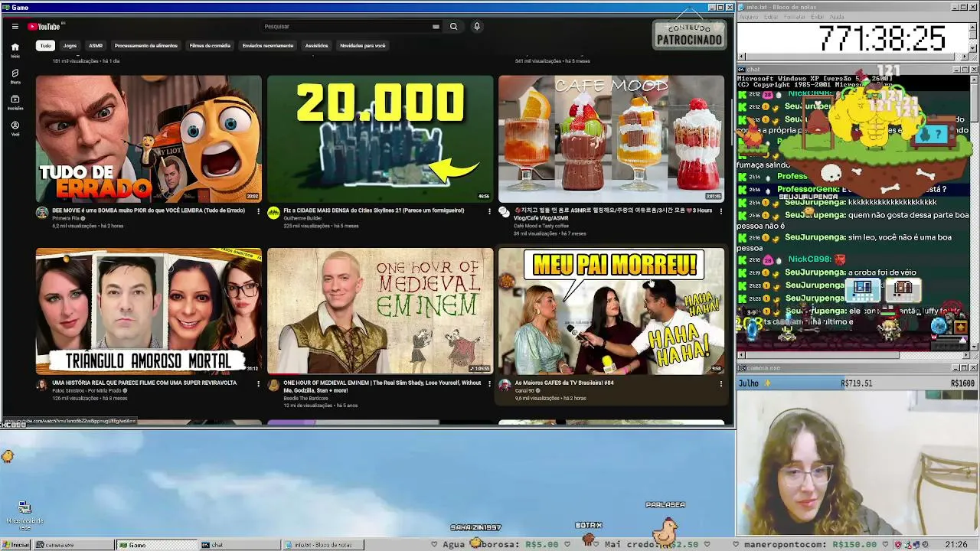Click the Julho label in camera window
Viewport: 980px width, 551px height.
[749, 383]
